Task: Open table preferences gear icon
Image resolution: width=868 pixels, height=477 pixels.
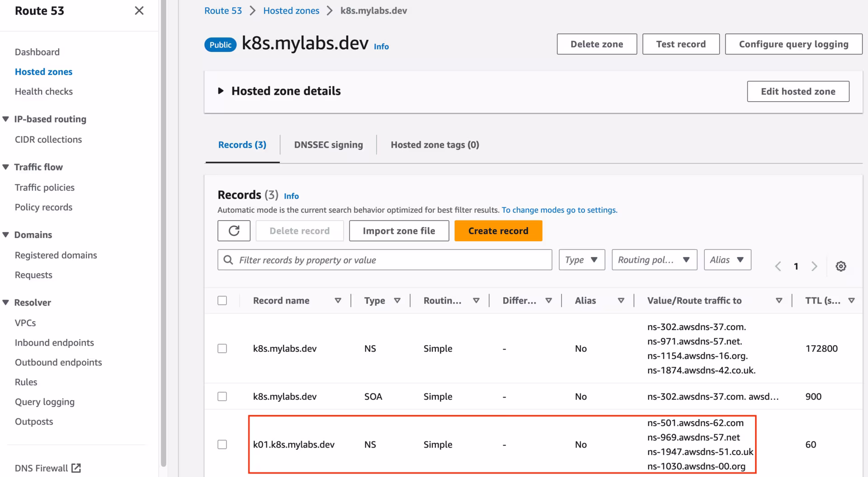Action: pos(841,266)
